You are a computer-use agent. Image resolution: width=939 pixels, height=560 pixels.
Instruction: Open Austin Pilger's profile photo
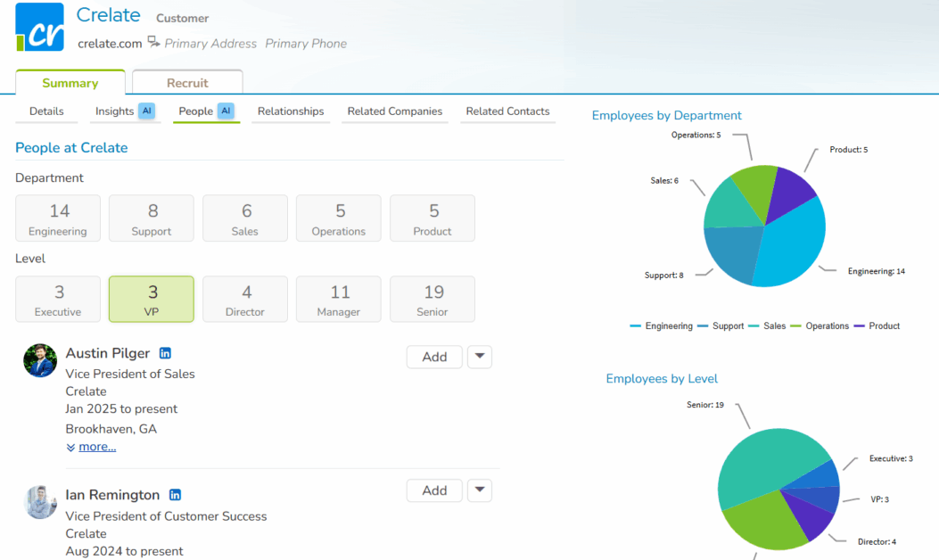[40, 360]
